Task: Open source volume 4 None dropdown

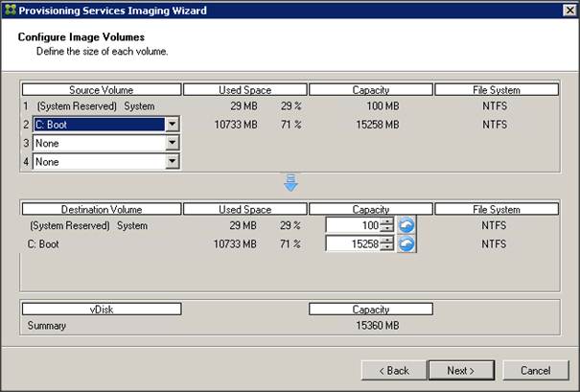Action: tap(172, 162)
